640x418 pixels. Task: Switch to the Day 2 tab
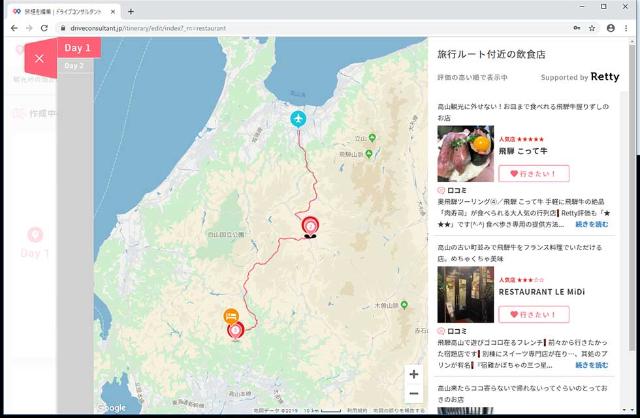pos(74,66)
